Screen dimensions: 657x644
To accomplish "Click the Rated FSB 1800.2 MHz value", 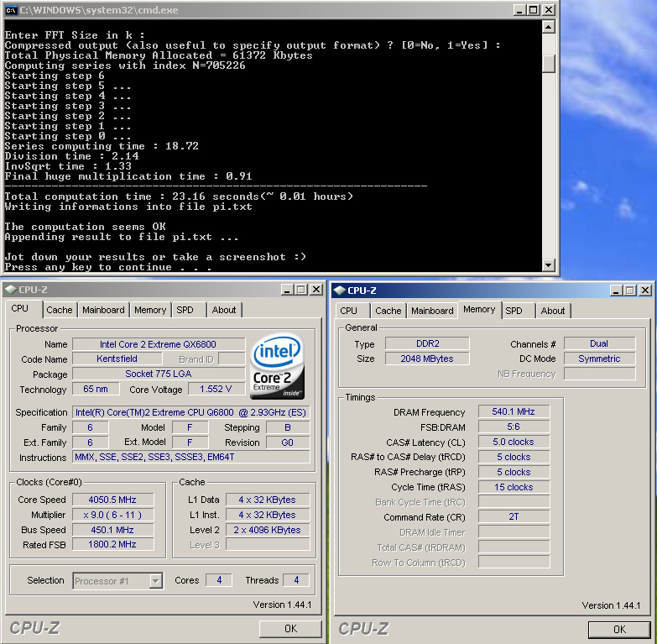I will point(112,544).
